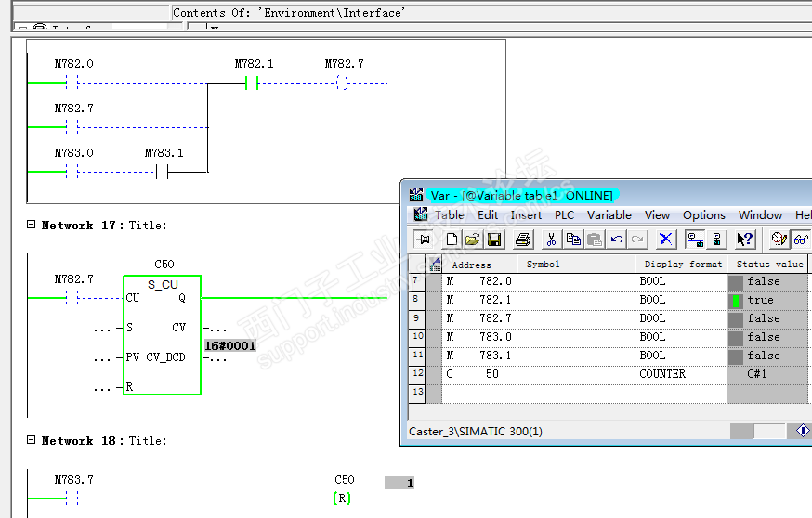
Task: Click the Display format column header
Action: (x=682, y=265)
